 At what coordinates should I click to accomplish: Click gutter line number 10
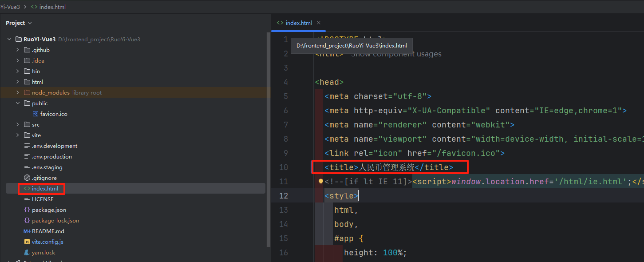pos(284,167)
